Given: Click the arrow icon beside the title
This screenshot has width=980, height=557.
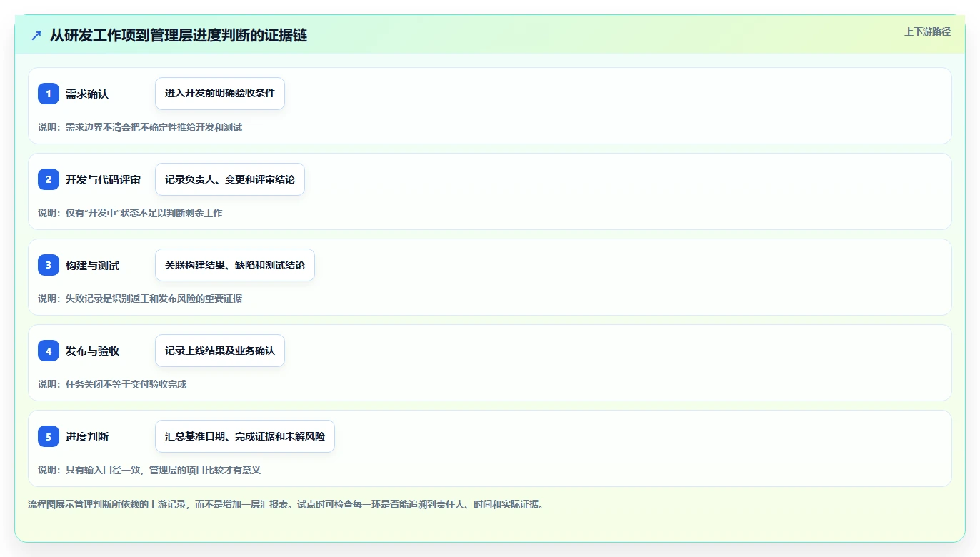Looking at the screenshot, I should [36, 35].
